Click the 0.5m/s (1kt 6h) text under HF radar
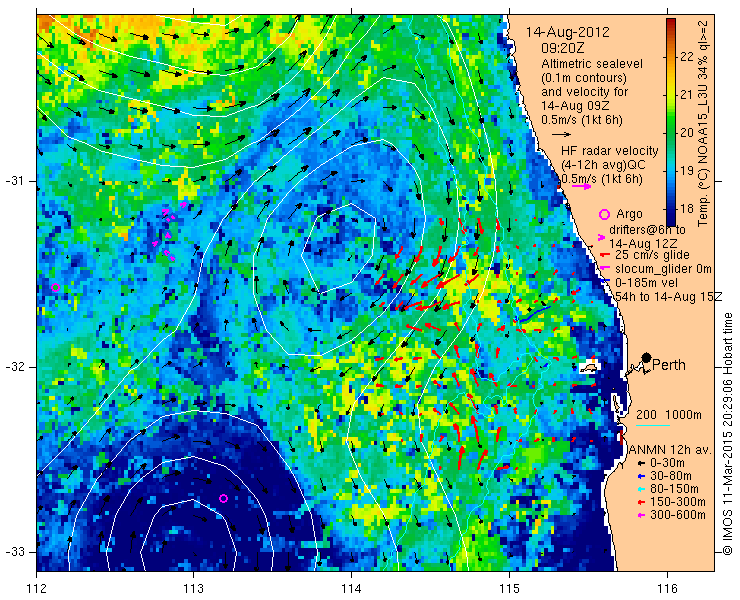 tap(602, 179)
